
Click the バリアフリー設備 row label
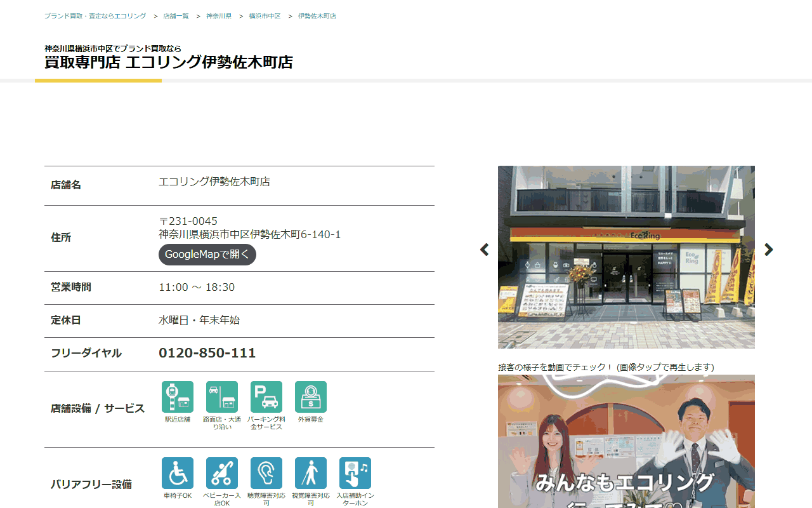tap(91, 485)
